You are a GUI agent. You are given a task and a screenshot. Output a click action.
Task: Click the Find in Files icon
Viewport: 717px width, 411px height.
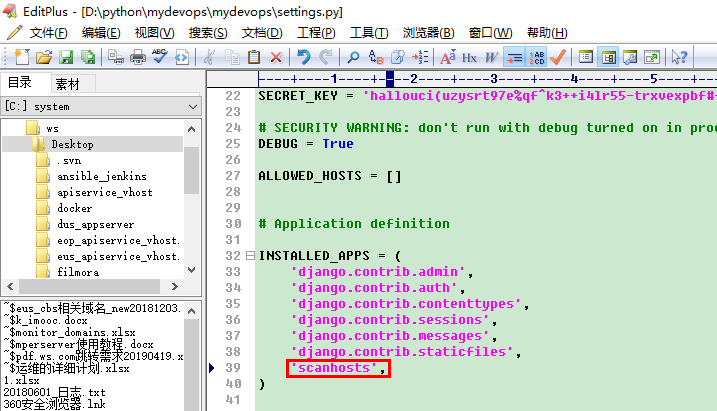[x=398, y=57]
